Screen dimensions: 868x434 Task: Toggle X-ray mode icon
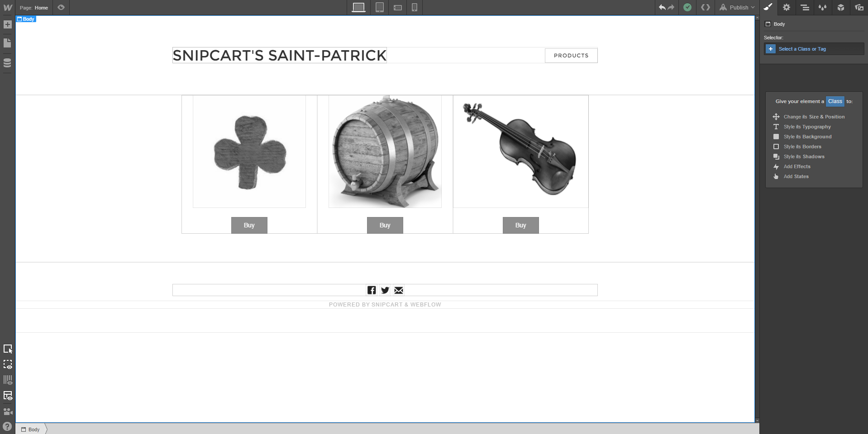pos(8,396)
